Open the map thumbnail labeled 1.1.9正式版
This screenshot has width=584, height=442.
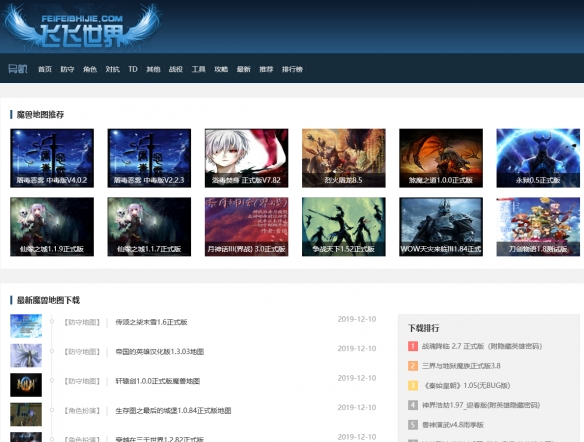(52, 227)
